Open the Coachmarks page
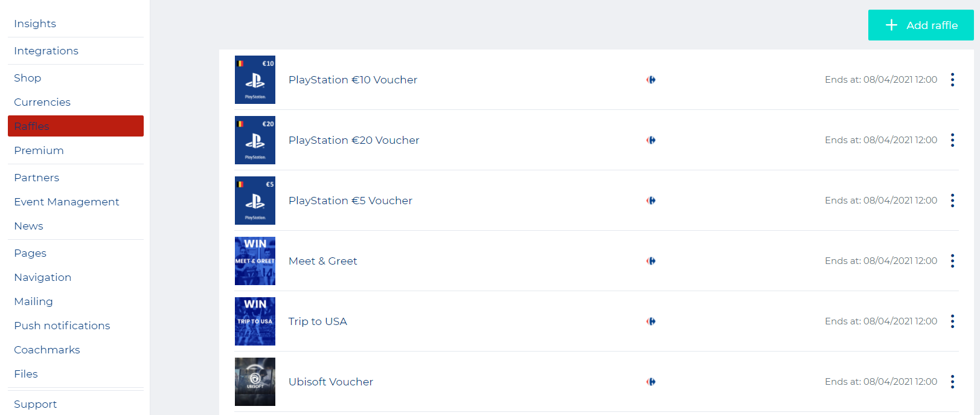 (x=47, y=350)
